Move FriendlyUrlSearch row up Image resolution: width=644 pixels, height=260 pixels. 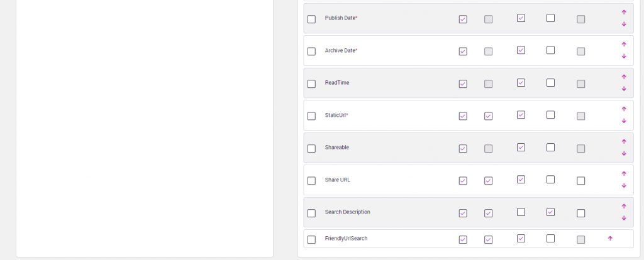tap(609, 239)
